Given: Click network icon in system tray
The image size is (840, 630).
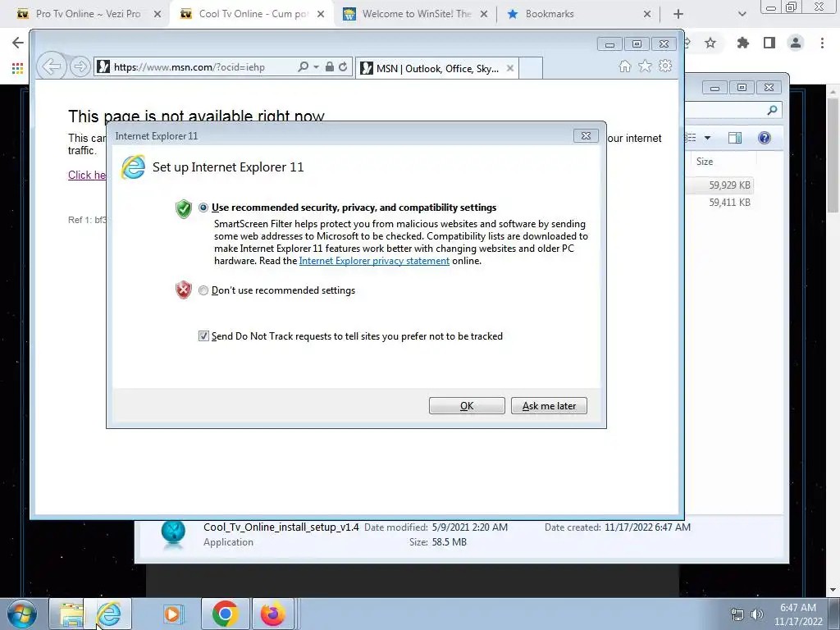Looking at the screenshot, I should [737, 614].
